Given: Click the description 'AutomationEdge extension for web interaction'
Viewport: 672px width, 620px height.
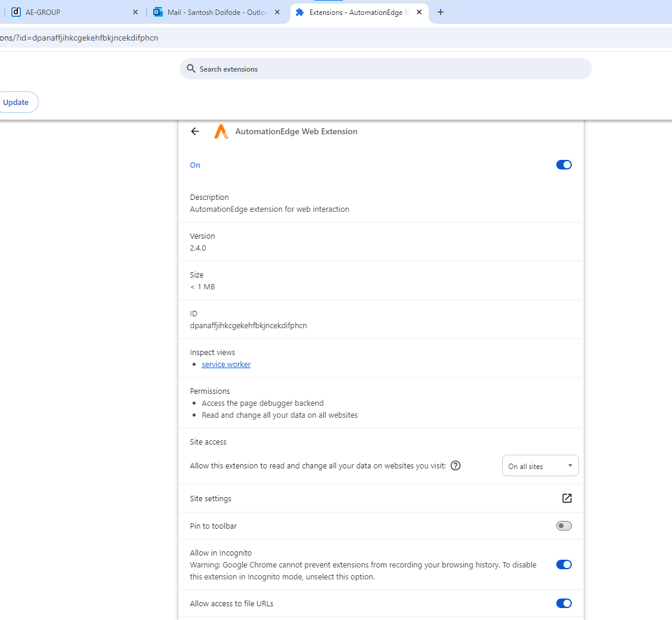Looking at the screenshot, I should (x=269, y=209).
